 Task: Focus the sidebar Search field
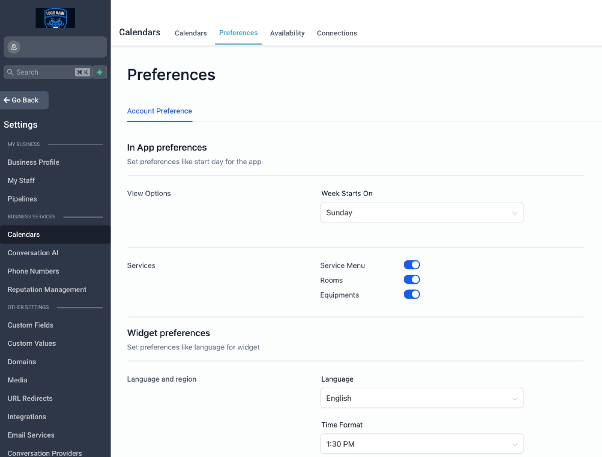[x=48, y=72]
